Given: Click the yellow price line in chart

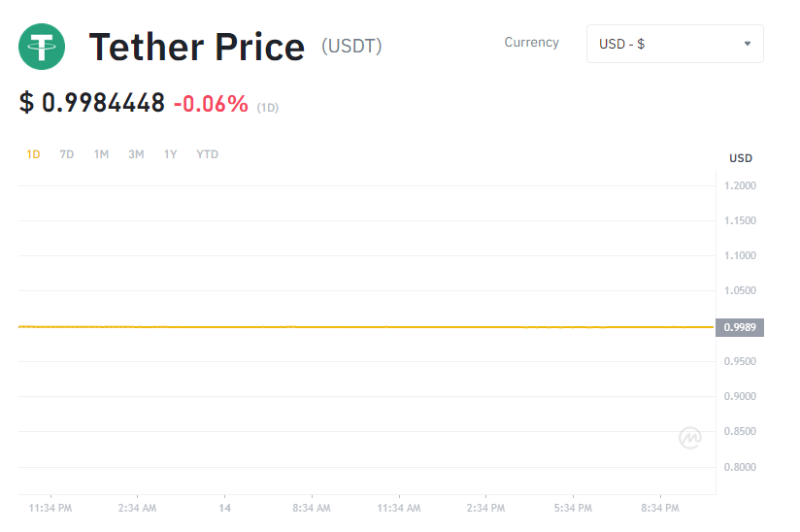Looking at the screenshot, I should (x=367, y=327).
